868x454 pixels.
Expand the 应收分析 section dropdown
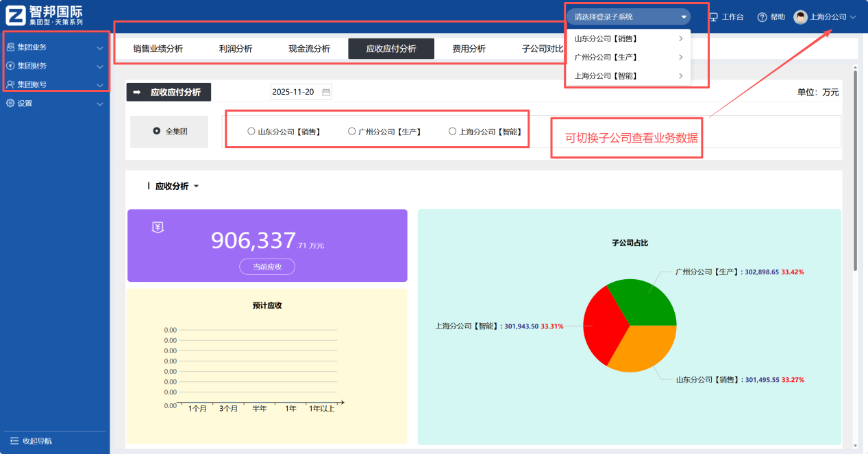(197, 186)
